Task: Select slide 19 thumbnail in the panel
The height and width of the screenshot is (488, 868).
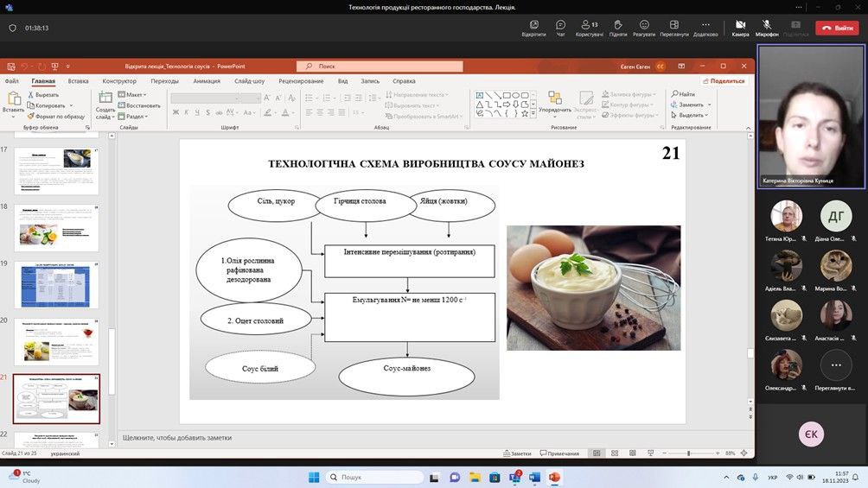Action: coord(57,284)
